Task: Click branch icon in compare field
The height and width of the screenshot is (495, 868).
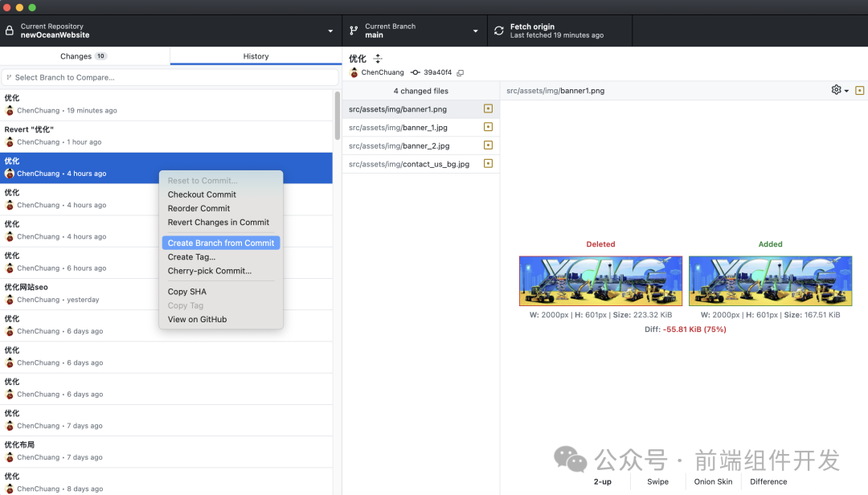Action: (9, 77)
